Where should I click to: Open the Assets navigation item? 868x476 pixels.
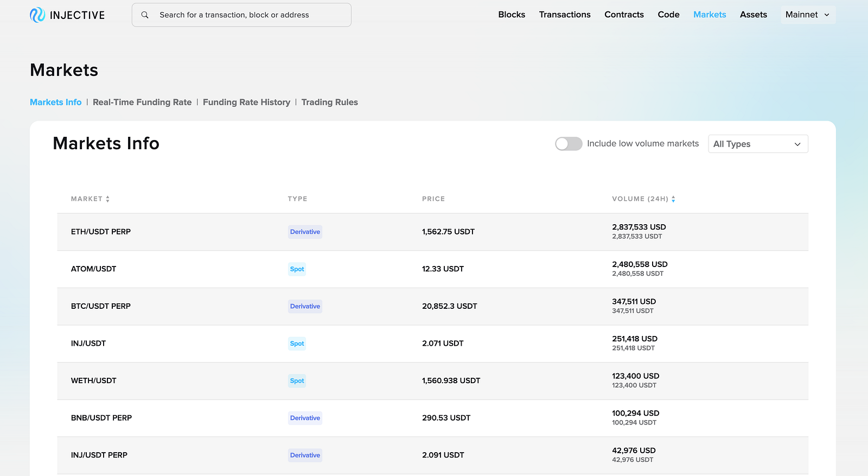753,15
